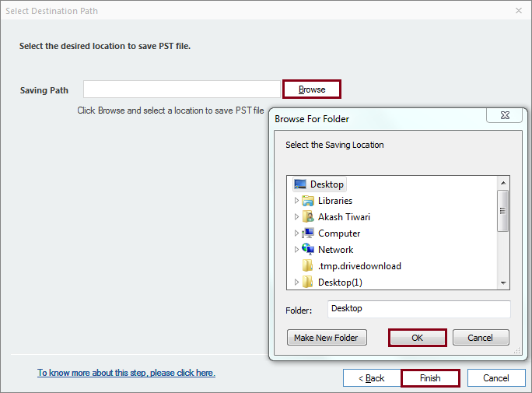Click the Akash Tiwari user folder icon
The width and height of the screenshot is (532, 393).
click(308, 217)
